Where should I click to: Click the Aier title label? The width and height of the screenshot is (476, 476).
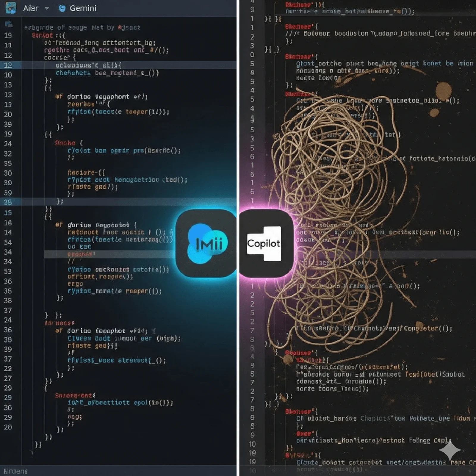pyautogui.click(x=31, y=8)
